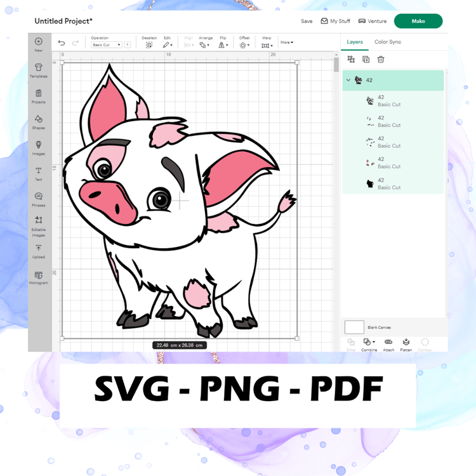Select the third 42 Basic Cut layer
Viewport: 476px width, 476px height.
[x=393, y=142]
